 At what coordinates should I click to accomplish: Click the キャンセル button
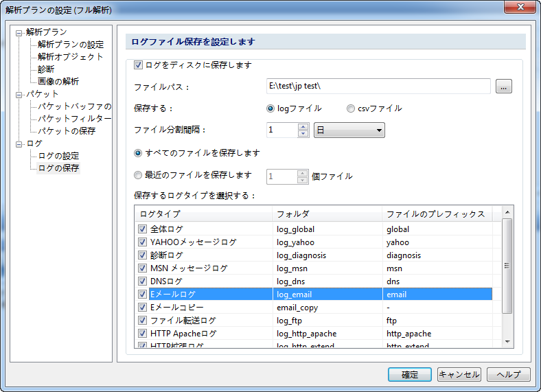(458, 375)
